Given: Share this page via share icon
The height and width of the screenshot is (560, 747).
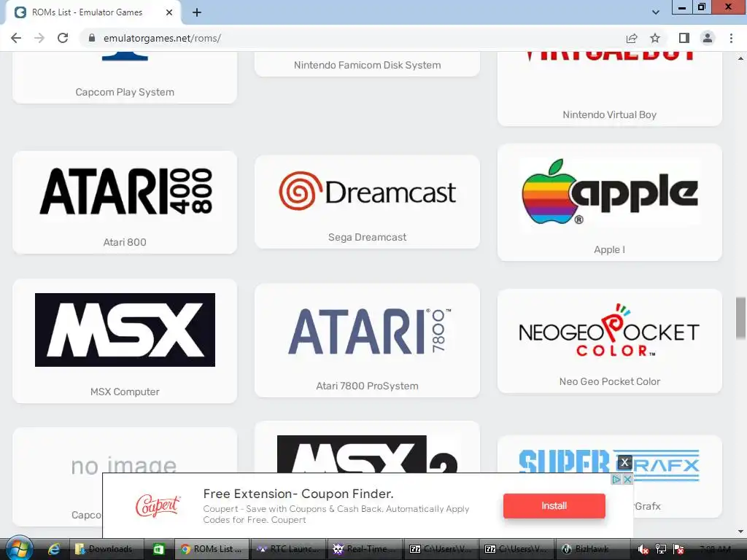Looking at the screenshot, I should (x=632, y=38).
